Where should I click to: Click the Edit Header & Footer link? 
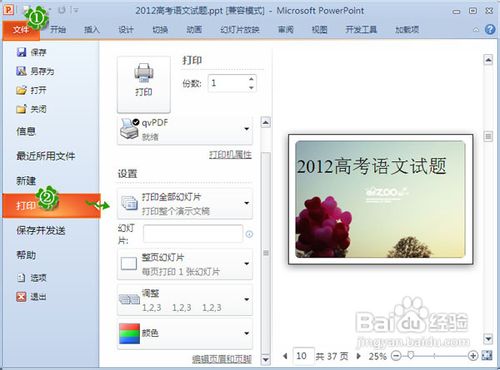(222, 359)
